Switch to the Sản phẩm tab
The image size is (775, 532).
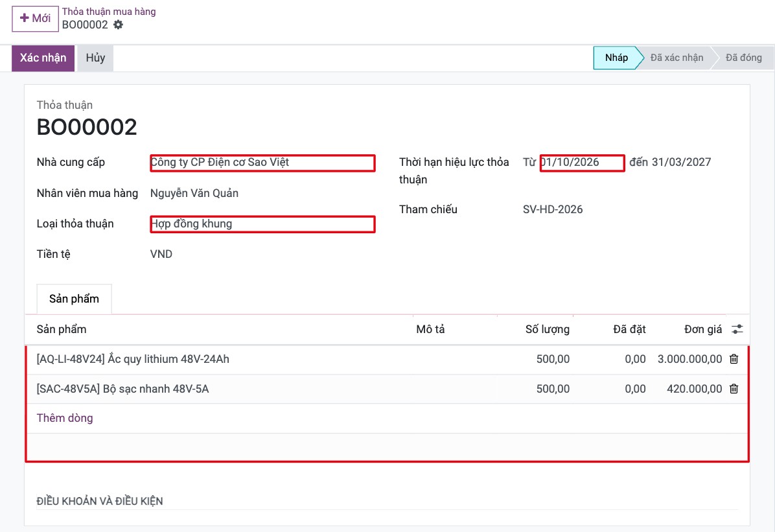click(74, 299)
